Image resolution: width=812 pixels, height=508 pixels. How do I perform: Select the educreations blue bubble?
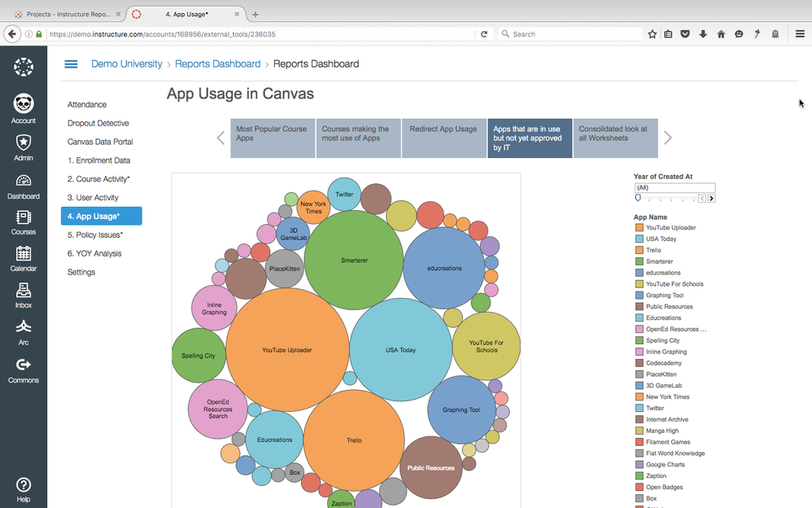point(443,268)
